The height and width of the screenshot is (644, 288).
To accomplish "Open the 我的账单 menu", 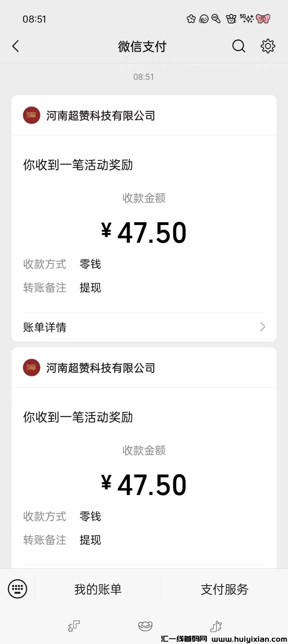I will click(98, 589).
